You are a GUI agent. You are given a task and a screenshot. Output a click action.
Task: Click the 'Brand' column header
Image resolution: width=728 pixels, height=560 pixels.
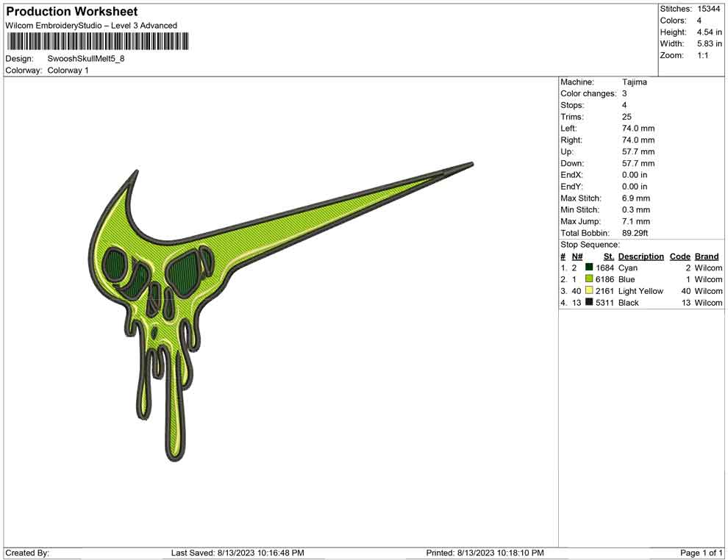point(707,256)
